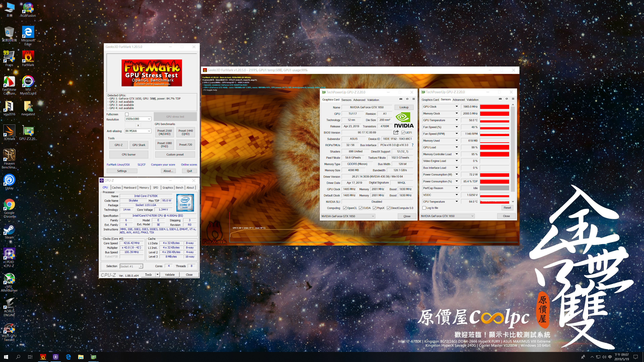Click the Reset button in GPU-Z Sensors

pyautogui.click(x=507, y=208)
